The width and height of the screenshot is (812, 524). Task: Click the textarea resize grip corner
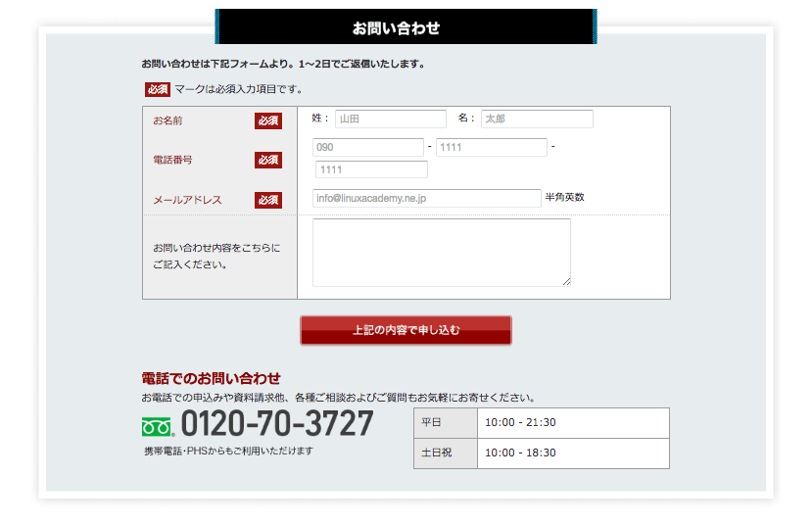point(566,282)
